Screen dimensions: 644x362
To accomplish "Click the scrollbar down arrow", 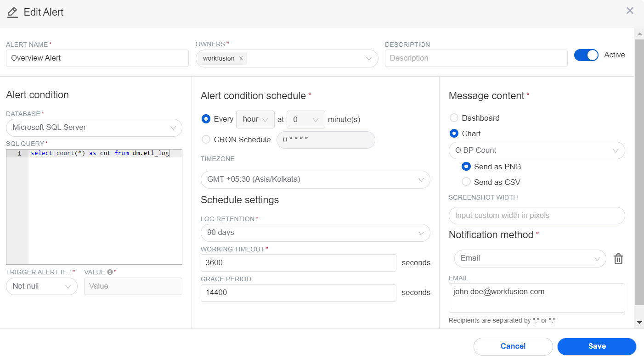I will coord(639,323).
